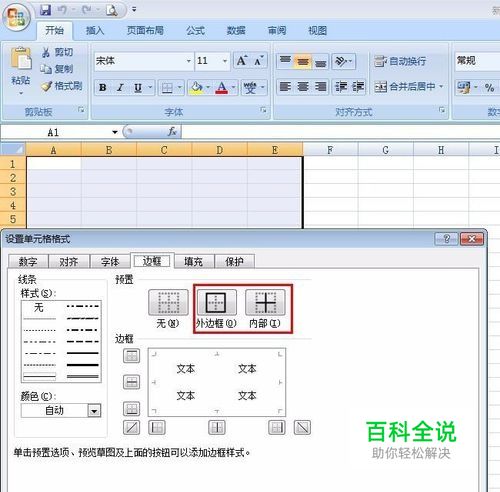Switch to the 插入 ribbon tab

[95, 31]
